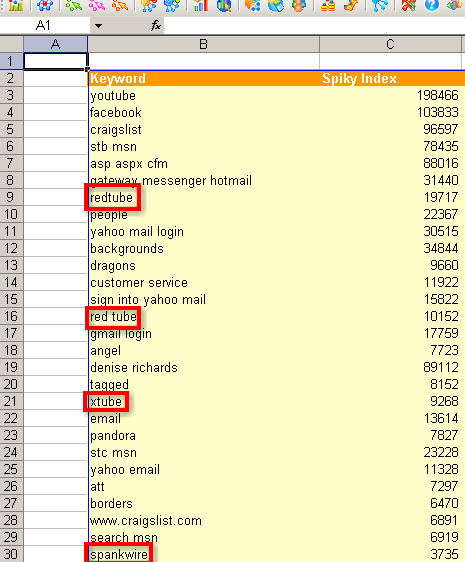Screen dimensions: 465x562
Task: Click the gateway messenger hotmail cell
Action: (203, 180)
